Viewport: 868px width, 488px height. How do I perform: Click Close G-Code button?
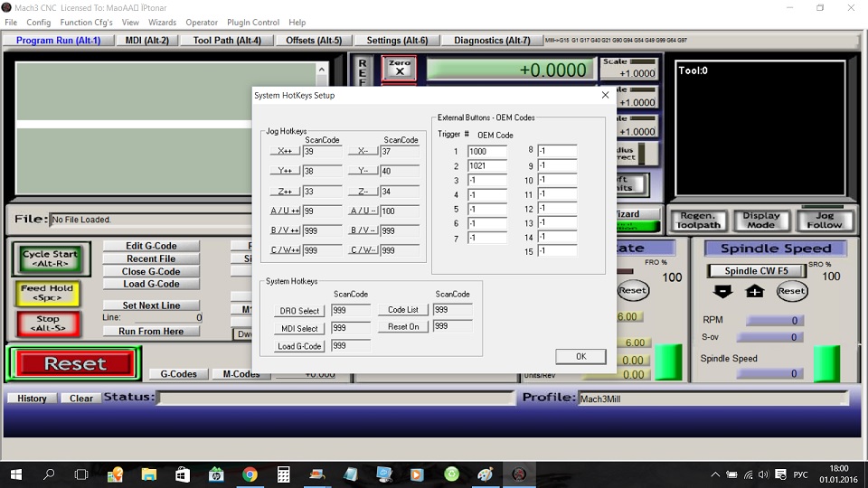pos(151,272)
